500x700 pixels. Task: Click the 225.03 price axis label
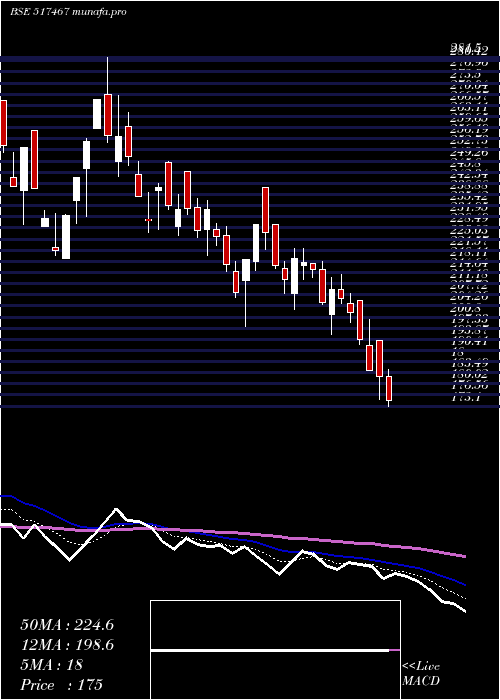pos(469,230)
